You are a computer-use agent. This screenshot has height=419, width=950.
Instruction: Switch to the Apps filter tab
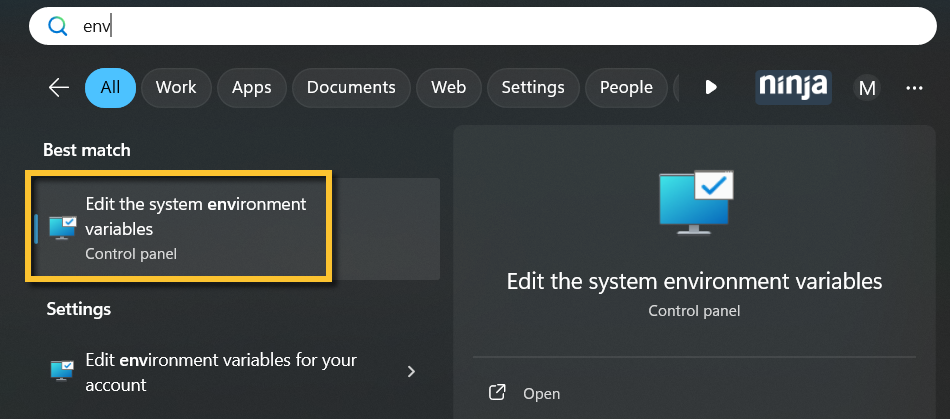(x=251, y=88)
